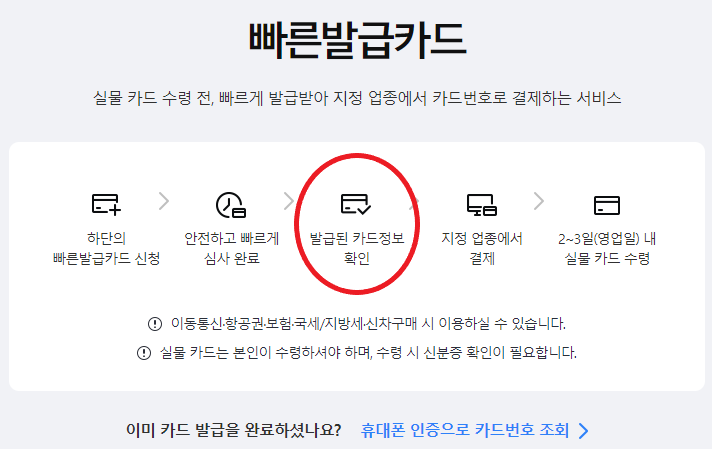Click the card-plus icon above 빠른발급카드 신청
This screenshot has height=449, width=712.
tap(106, 204)
